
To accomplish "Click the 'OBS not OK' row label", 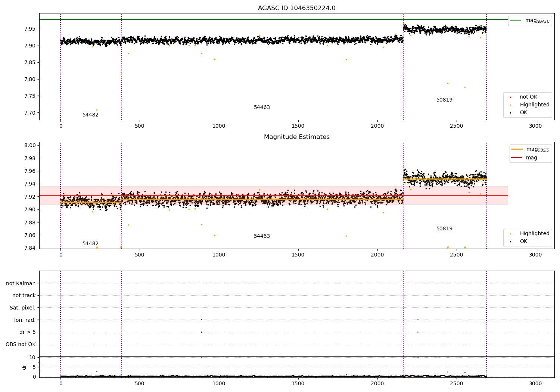I will pyautogui.click(x=21, y=345).
